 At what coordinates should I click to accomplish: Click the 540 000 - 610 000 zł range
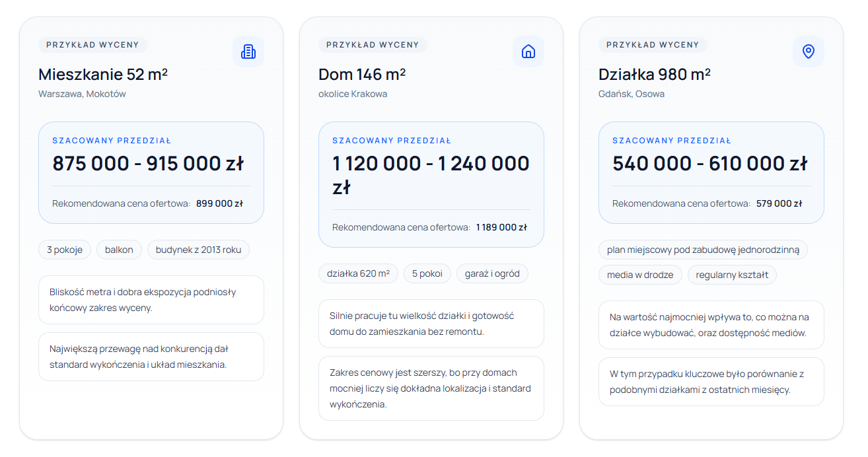coord(710,163)
